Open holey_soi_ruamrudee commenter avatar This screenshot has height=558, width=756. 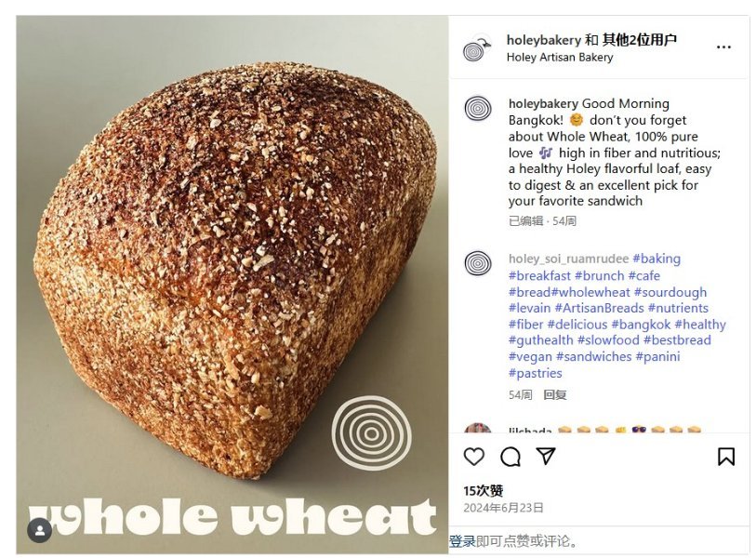pyautogui.click(x=478, y=263)
